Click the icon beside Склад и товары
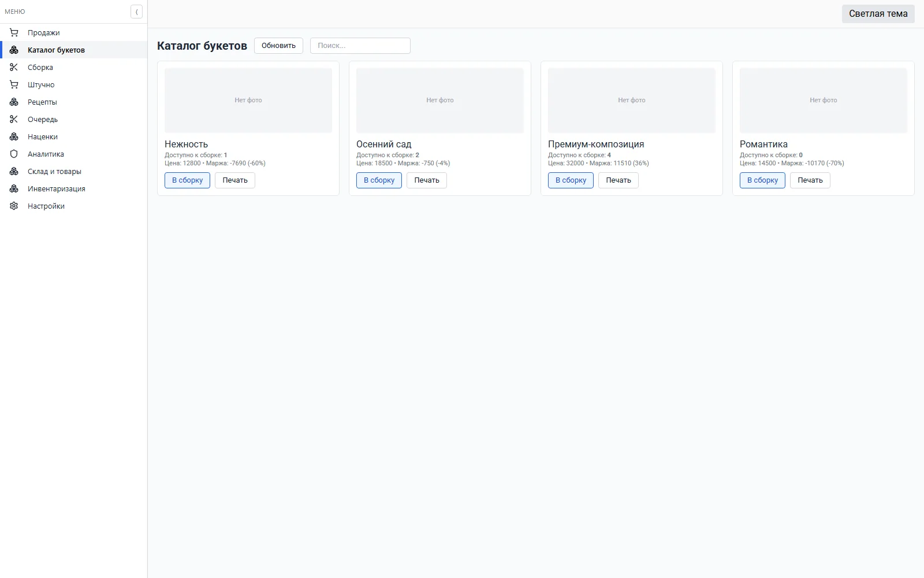This screenshot has width=924, height=578. [x=14, y=171]
